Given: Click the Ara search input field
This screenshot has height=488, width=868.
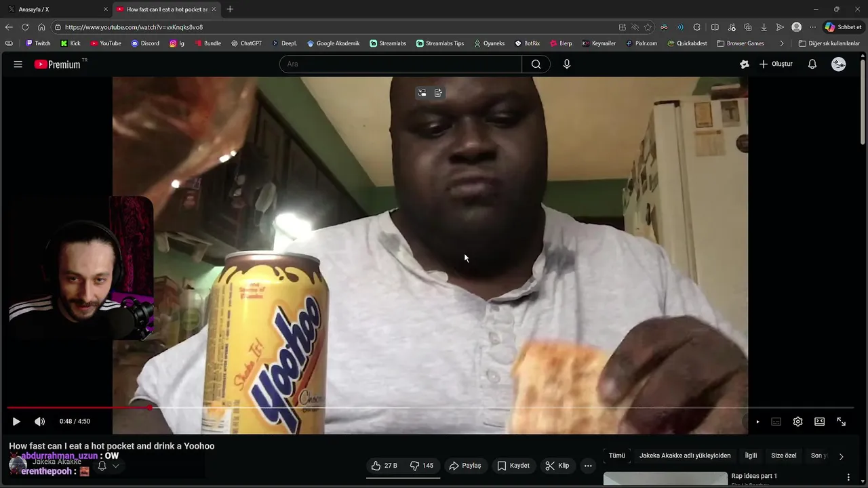Looking at the screenshot, I should point(401,64).
